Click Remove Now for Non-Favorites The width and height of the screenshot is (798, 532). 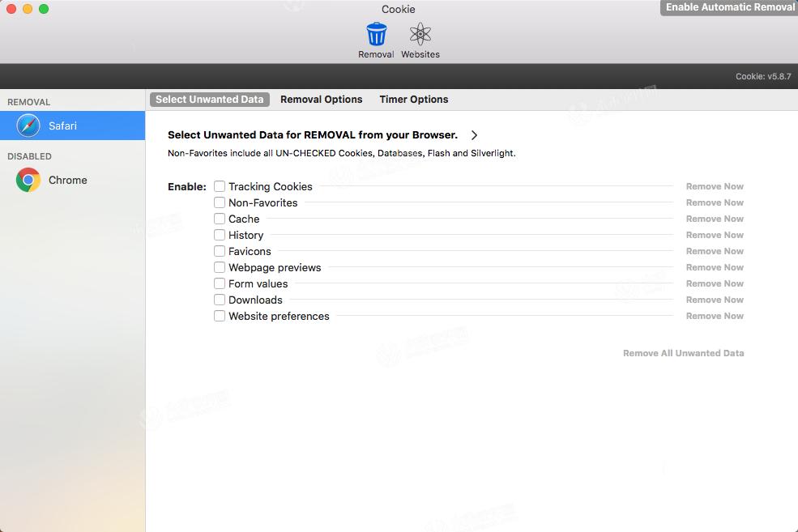pyautogui.click(x=715, y=203)
